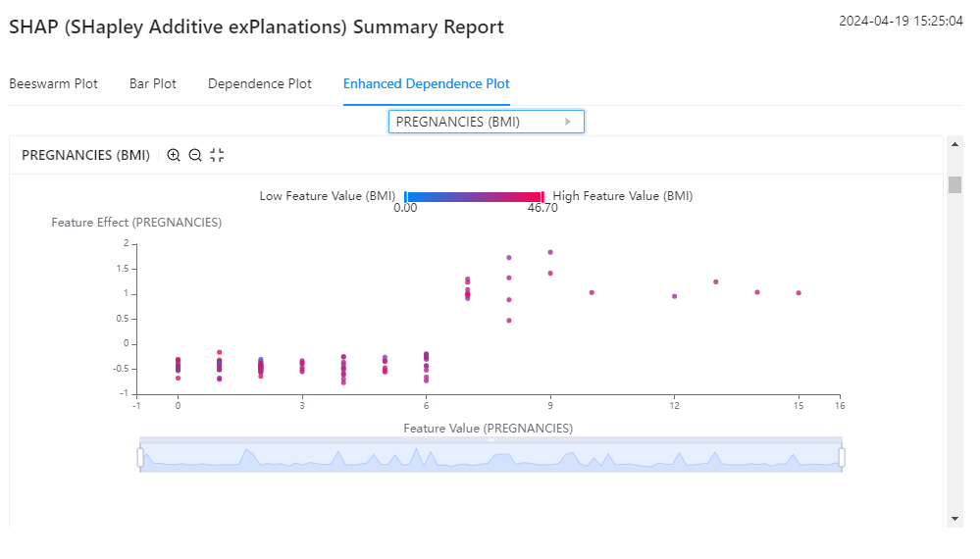980x559 pixels.
Task: Select the Enhanced Dependence Plot tab
Action: pos(426,83)
